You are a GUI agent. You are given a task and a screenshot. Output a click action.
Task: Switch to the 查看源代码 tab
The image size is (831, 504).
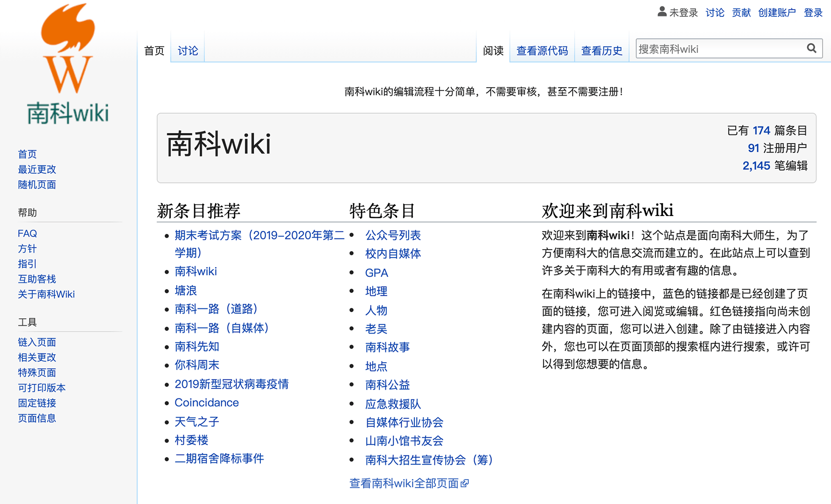click(542, 50)
